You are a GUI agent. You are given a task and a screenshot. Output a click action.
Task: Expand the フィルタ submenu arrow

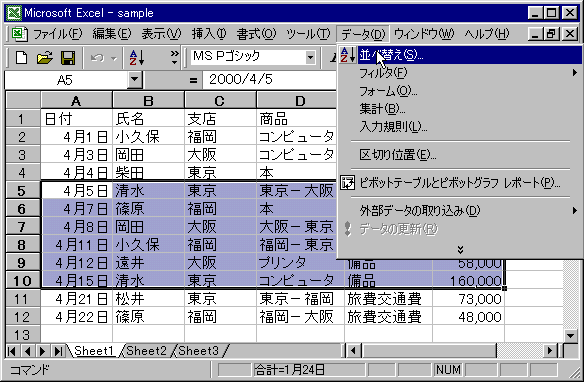(x=575, y=73)
